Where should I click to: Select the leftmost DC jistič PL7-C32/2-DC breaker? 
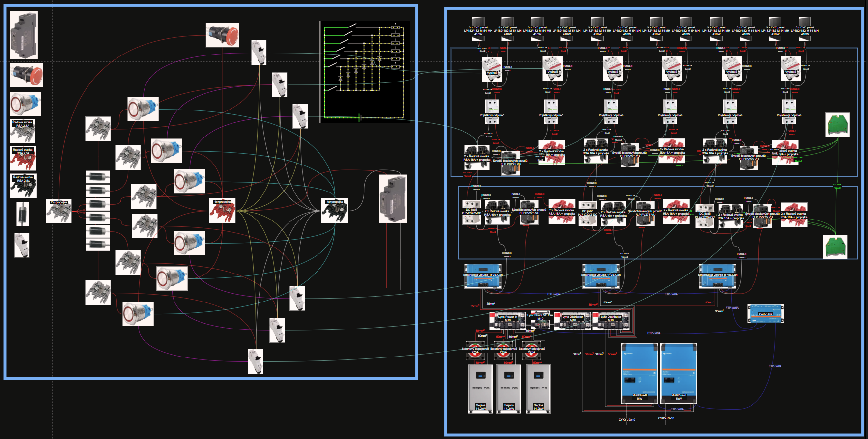pyautogui.click(x=471, y=212)
